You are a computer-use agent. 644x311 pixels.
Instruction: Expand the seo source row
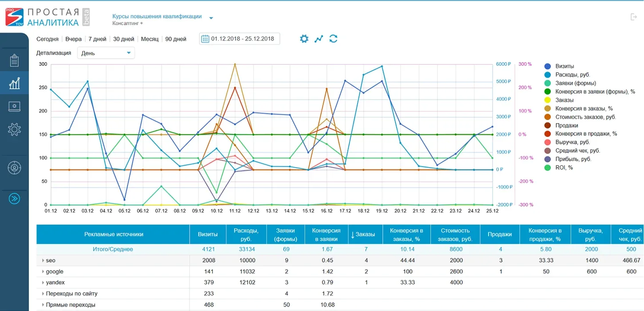[43, 260]
